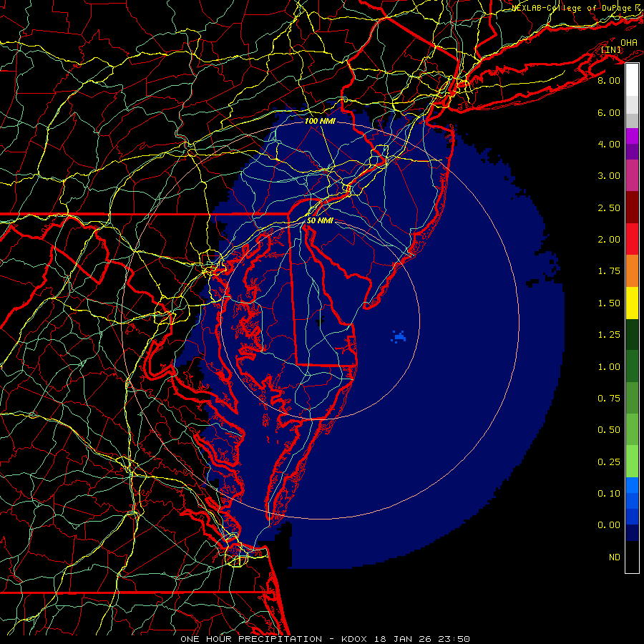
Task: Pick the 0.10 scale label
Action: (609, 494)
